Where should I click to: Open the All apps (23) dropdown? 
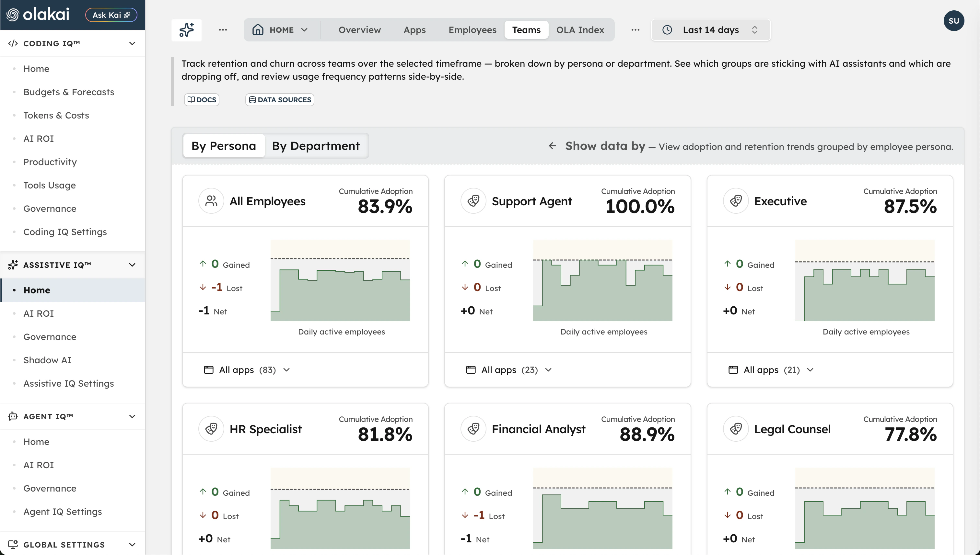coord(509,370)
